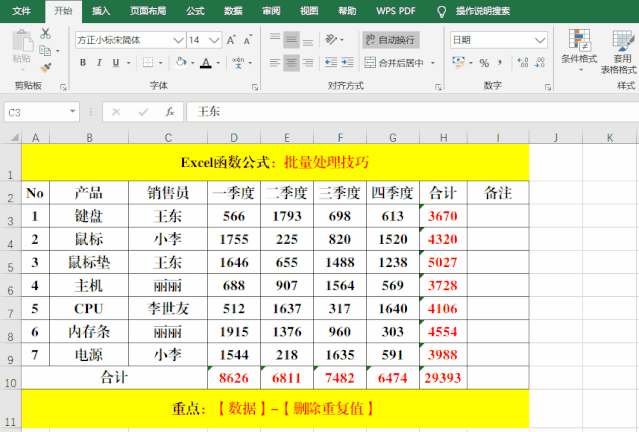Expand the font size dropdown

pos(215,40)
